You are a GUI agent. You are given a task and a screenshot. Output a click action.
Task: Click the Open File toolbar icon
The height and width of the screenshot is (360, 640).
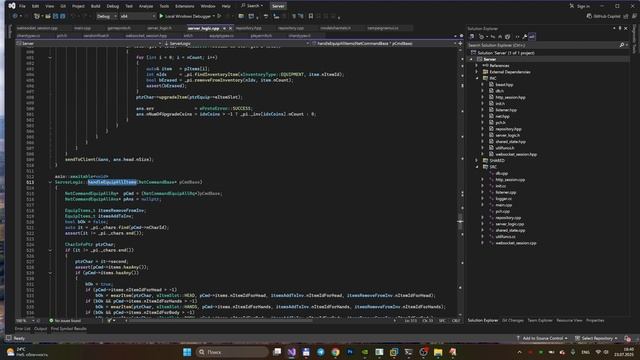click(x=48, y=16)
